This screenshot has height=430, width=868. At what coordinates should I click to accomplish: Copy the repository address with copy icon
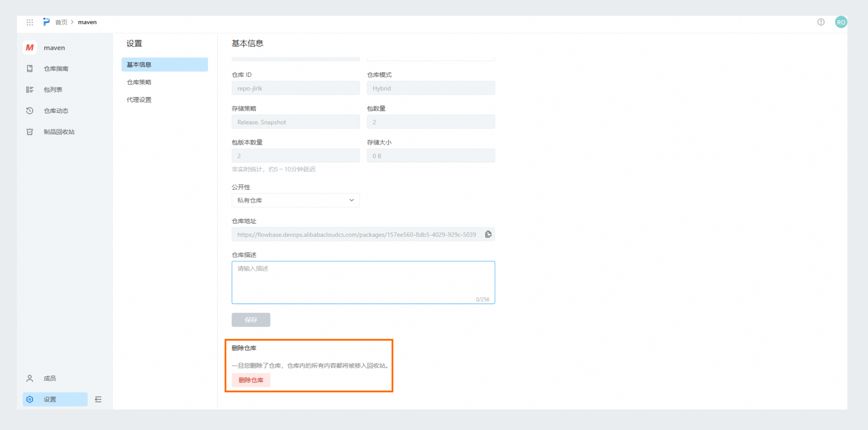point(488,234)
